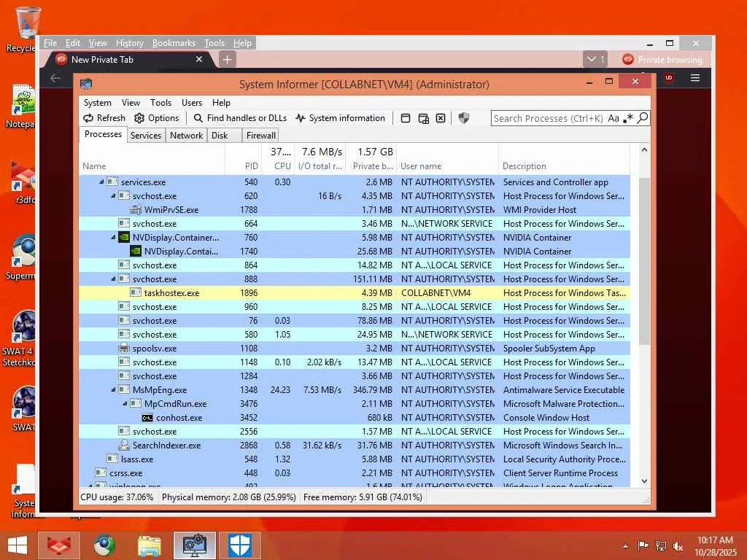Open Find handles or DLLs
This screenshot has width=747, height=560.
(x=241, y=118)
